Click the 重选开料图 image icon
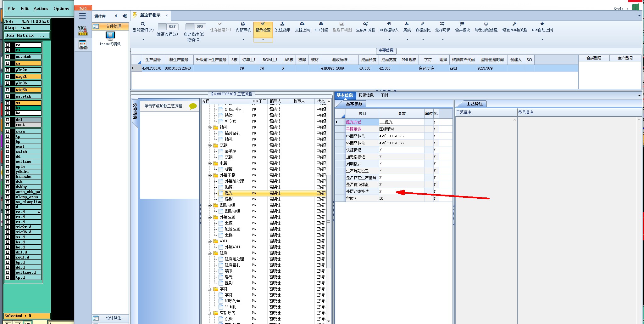644x324 pixels. [342, 24]
